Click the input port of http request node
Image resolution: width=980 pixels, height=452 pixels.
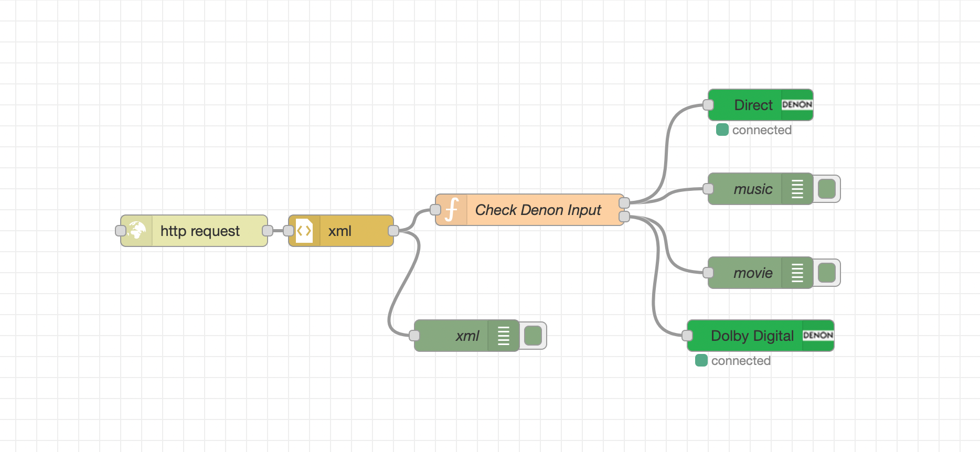(x=121, y=231)
